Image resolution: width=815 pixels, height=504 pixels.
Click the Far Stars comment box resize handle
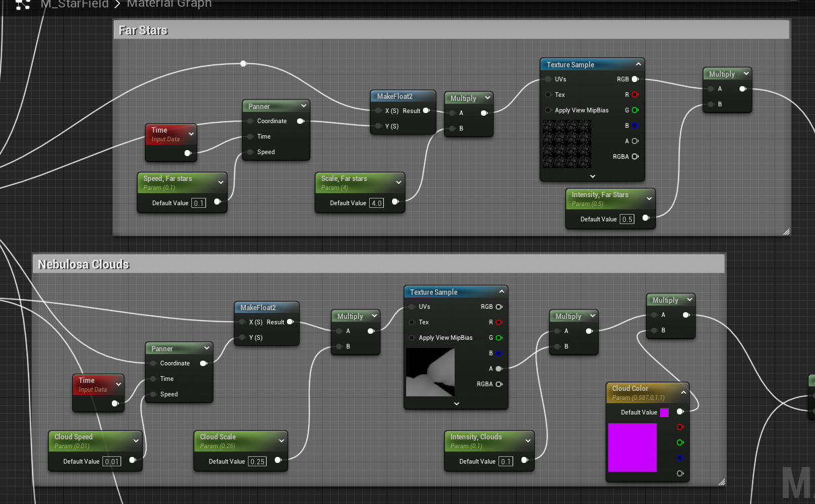[785, 231]
